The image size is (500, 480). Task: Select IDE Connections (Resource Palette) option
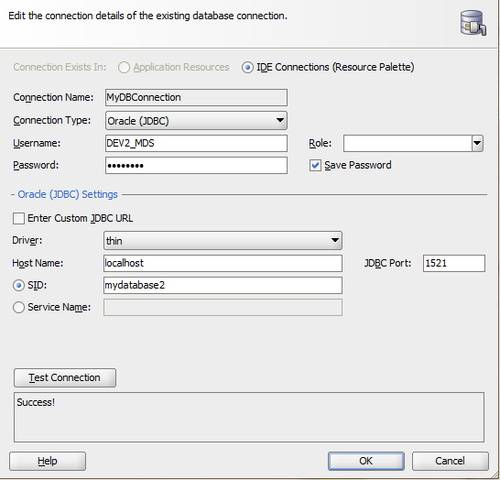tap(248, 67)
